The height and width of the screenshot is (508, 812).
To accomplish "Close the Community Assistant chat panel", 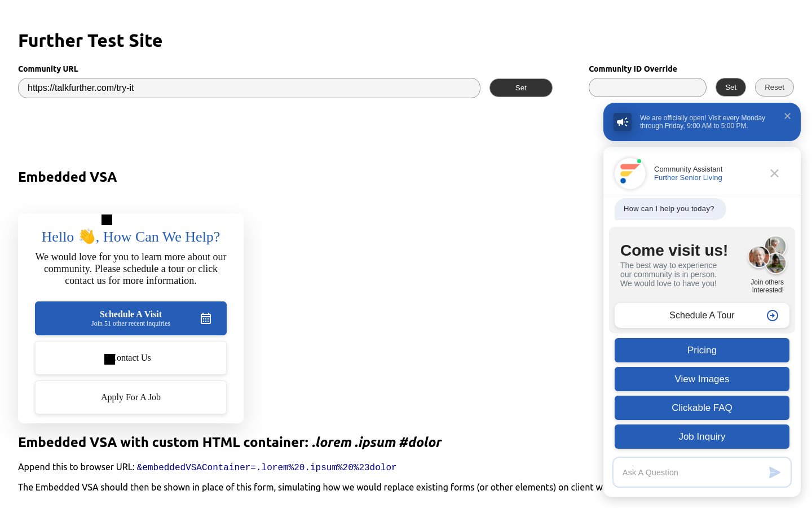I will tap(774, 173).
